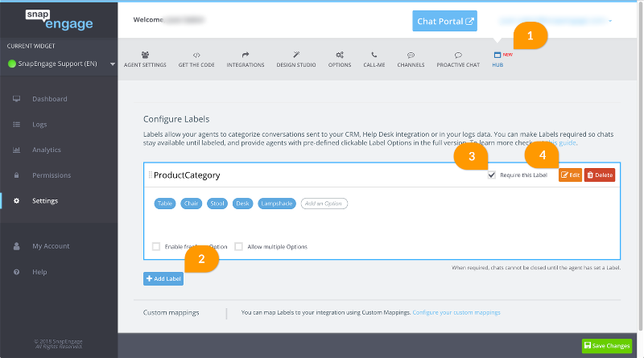Open My Account in the sidebar
Screen dimensions: 644x358
coord(51,246)
